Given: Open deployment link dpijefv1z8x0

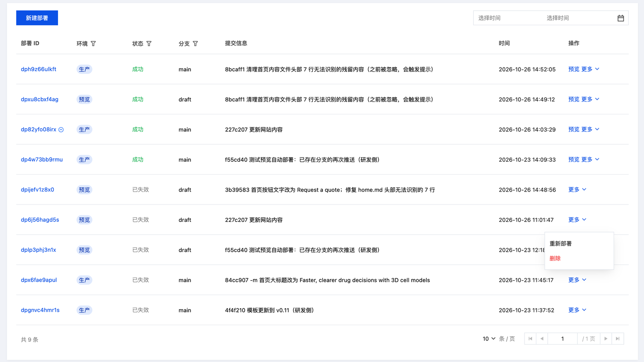Looking at the screenshot, I should point(37,190).
